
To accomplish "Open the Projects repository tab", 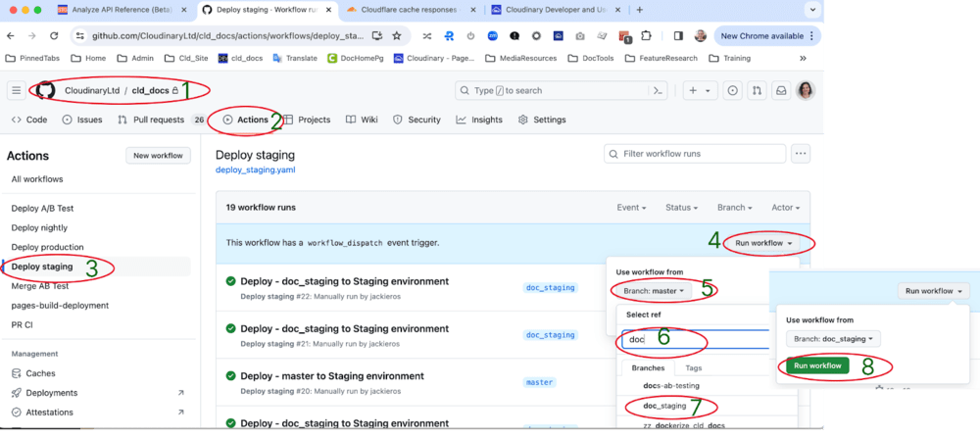I will (307, 120).
